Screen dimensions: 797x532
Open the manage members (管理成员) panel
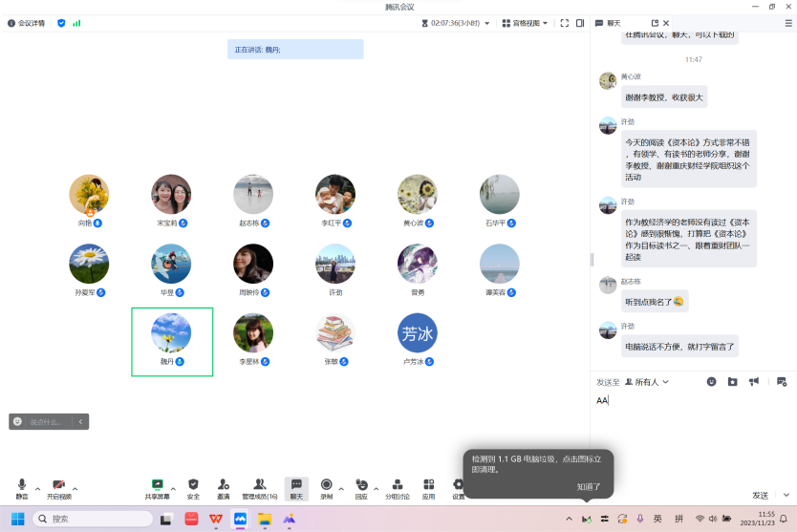(259, 485)
